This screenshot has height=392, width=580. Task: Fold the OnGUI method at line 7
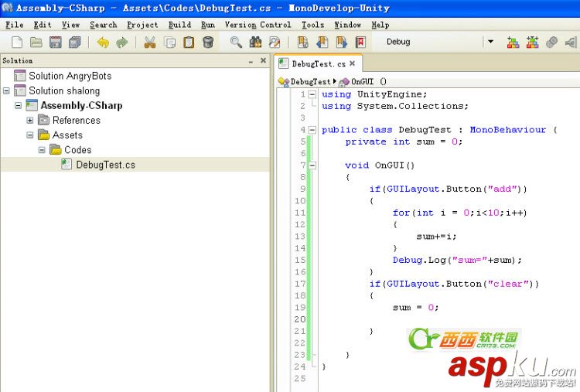312,165
